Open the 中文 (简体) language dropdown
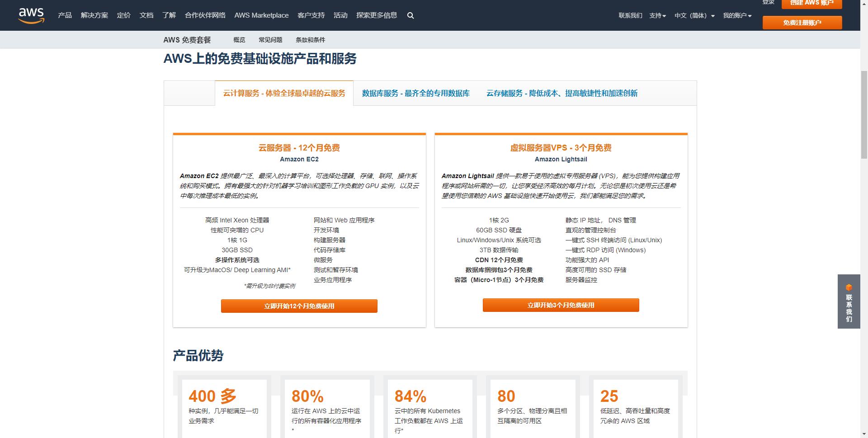 pos(694,15)
